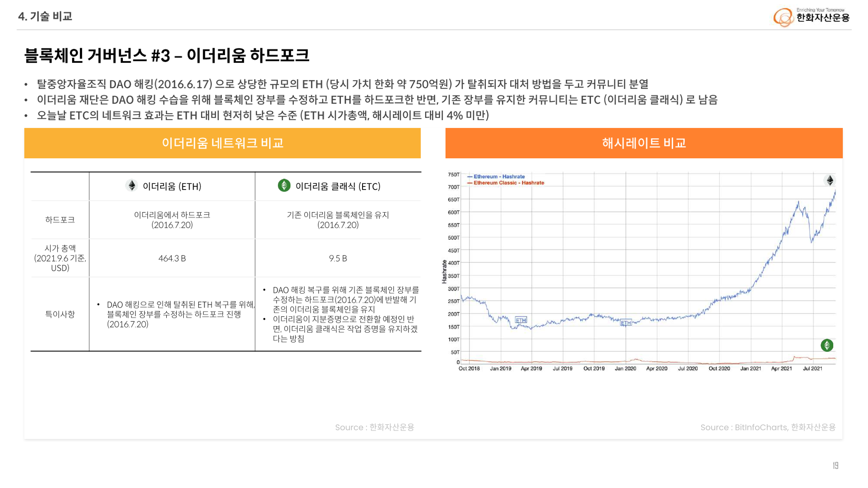The image size is (868, 488).
Task: Click the ETH market cap value 464.3 B
Action: tap(172, 259)
